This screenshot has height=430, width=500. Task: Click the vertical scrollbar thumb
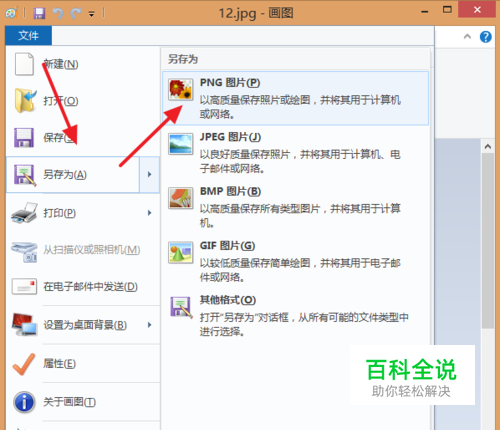pos(488,241)
